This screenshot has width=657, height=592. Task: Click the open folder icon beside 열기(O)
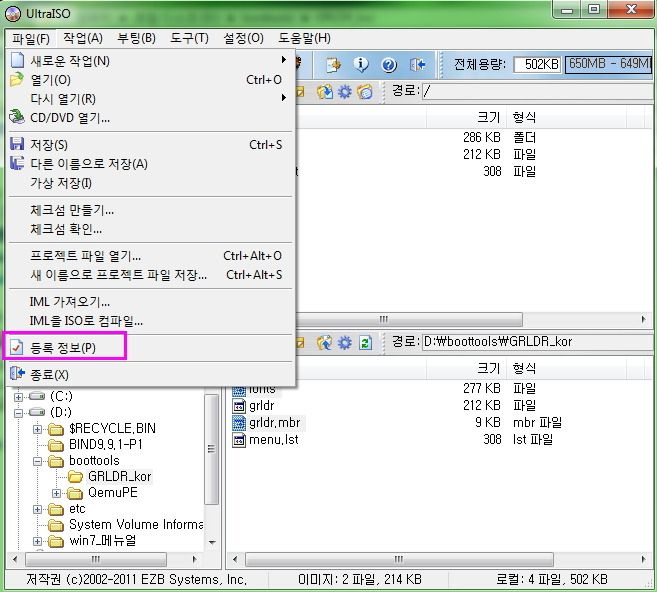17,79
